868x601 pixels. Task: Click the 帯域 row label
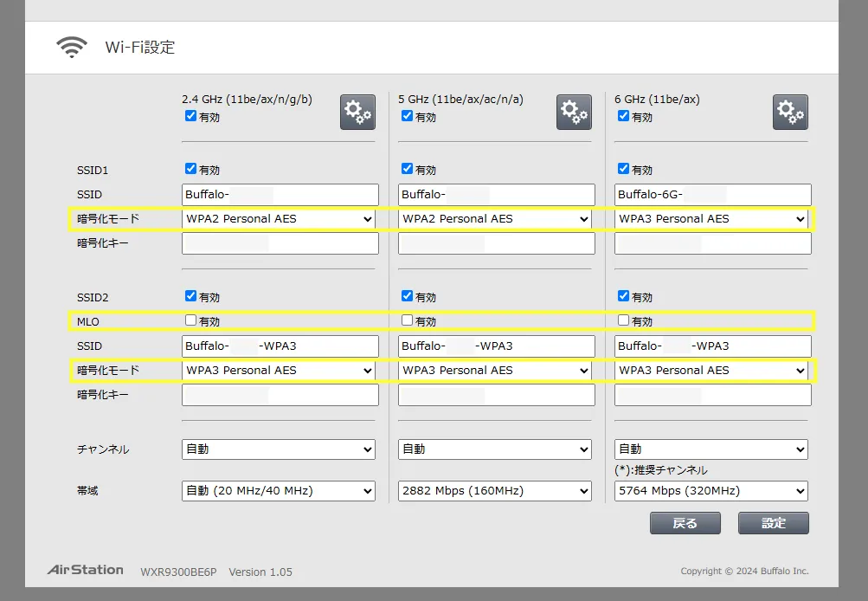[x=87, y=491]
